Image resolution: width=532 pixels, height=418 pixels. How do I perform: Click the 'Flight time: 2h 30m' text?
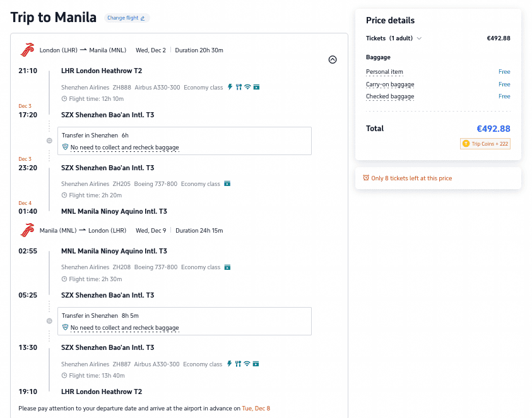95,279
